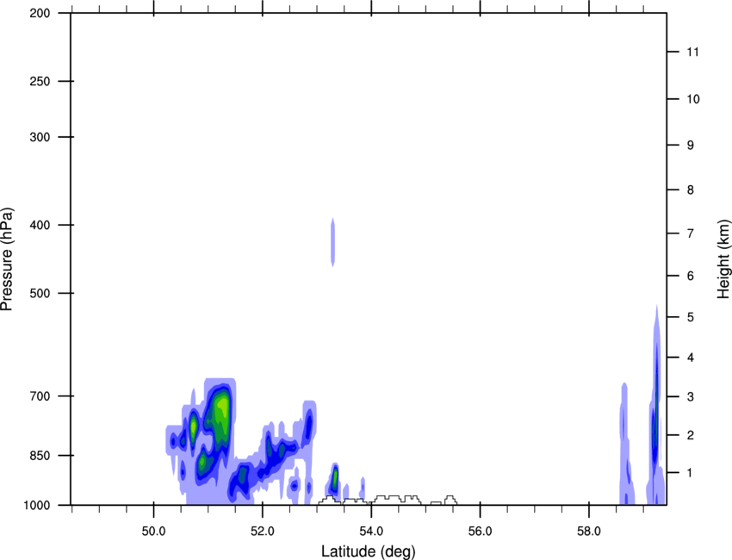732x560 pixels.
Task: Select the 700 hPa tick label
Action: pos(38,397)
